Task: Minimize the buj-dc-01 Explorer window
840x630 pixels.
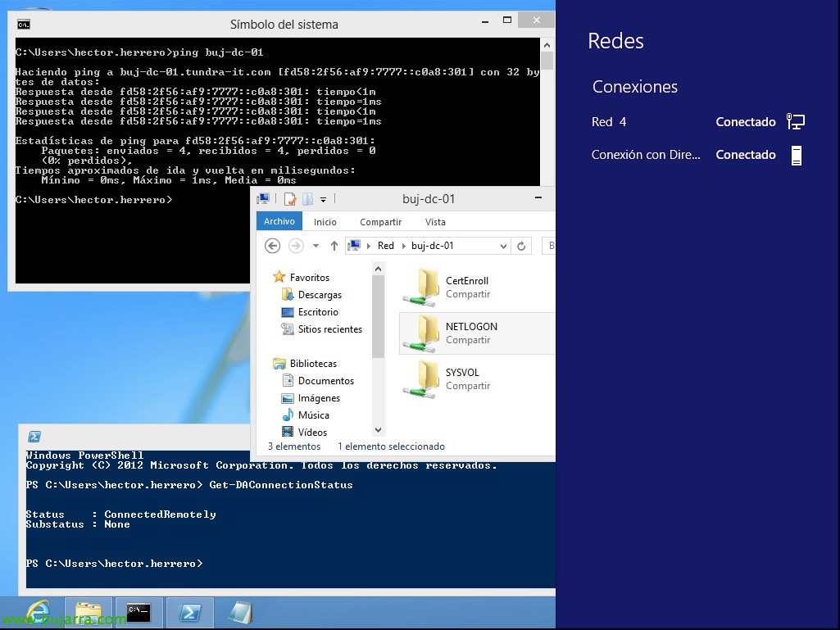Action: [x=538, y=198]
